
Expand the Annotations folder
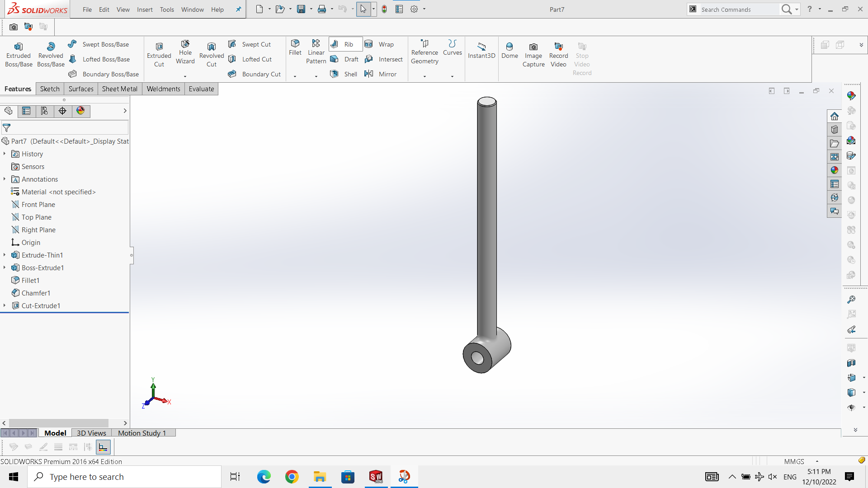pos(5,179)
